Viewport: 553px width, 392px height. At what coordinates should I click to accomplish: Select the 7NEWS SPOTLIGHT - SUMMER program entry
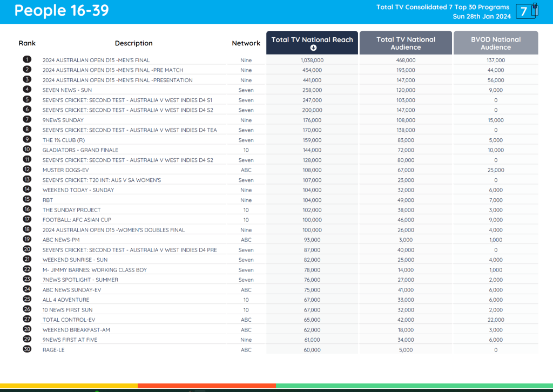pos(80,280)
